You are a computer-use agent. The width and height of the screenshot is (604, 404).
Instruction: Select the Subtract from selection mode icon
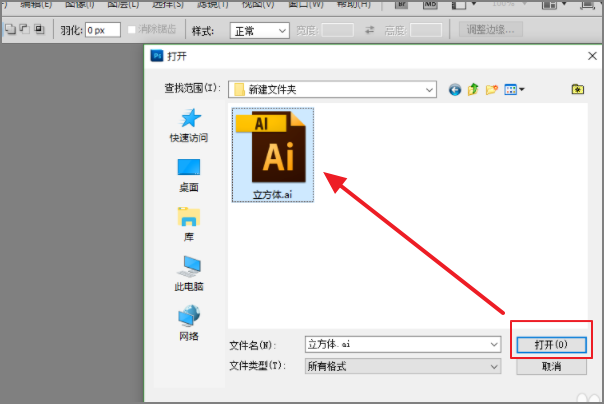[x=25, y=29]
